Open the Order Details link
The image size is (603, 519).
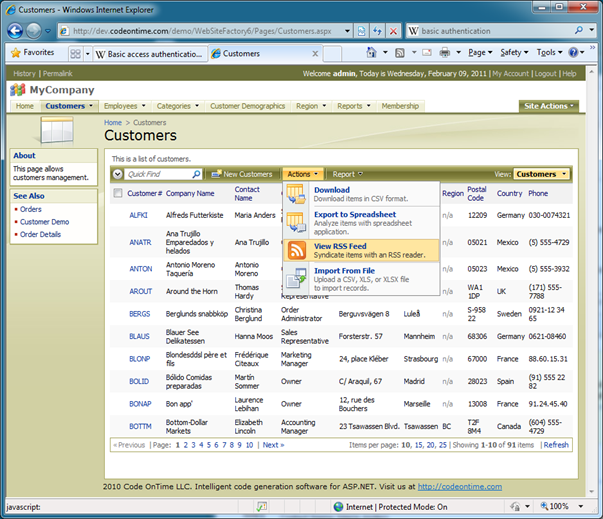40,235
